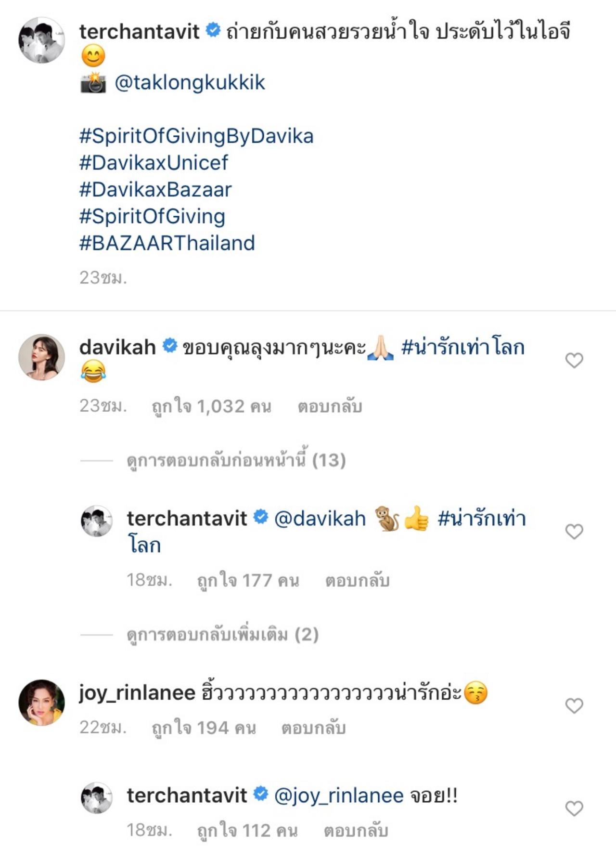Reply to davikah's comment
The image size is (616, 862).
pos(330,406)
